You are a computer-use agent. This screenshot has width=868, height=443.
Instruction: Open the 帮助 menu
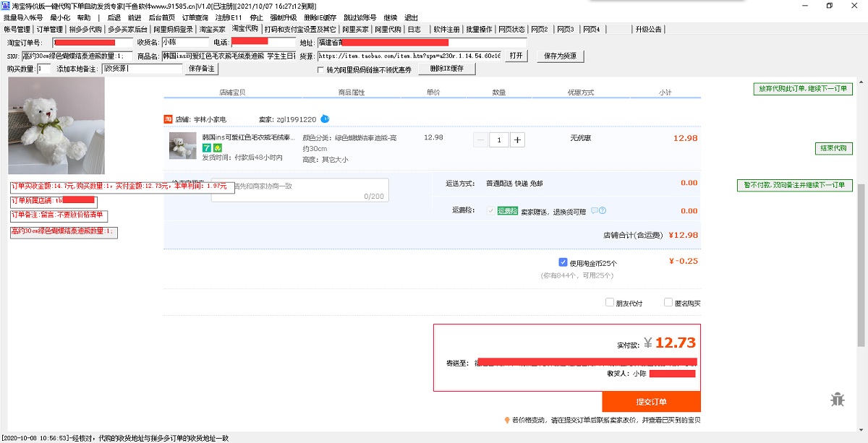pos(84,17)
